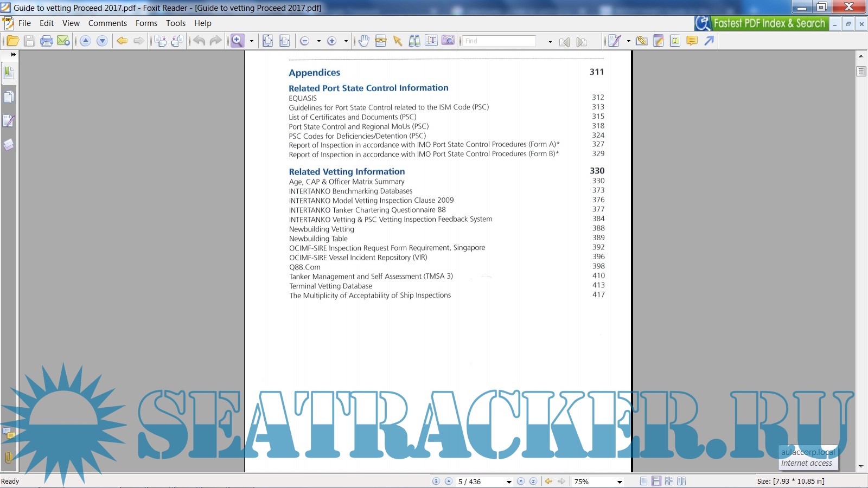Screen dimensions: 868x488
Task: Click the Zoom Out minus icon
Action: [305, 41]
